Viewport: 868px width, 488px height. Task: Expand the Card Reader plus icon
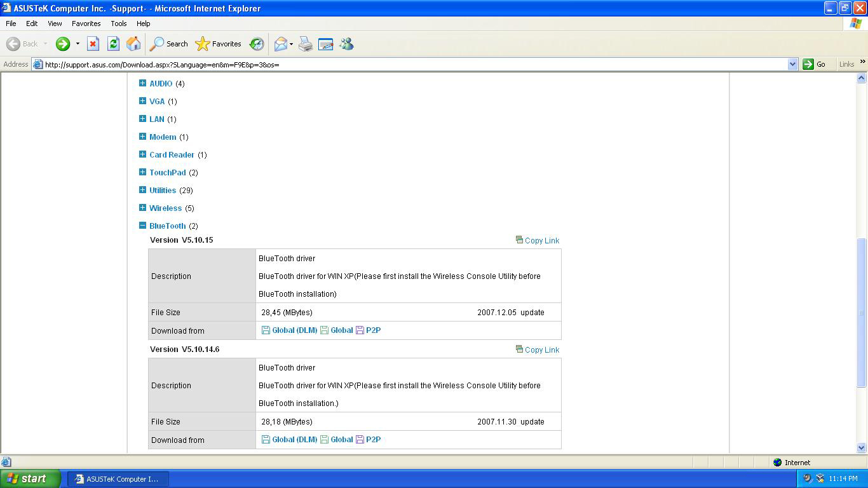pos(142,154)
